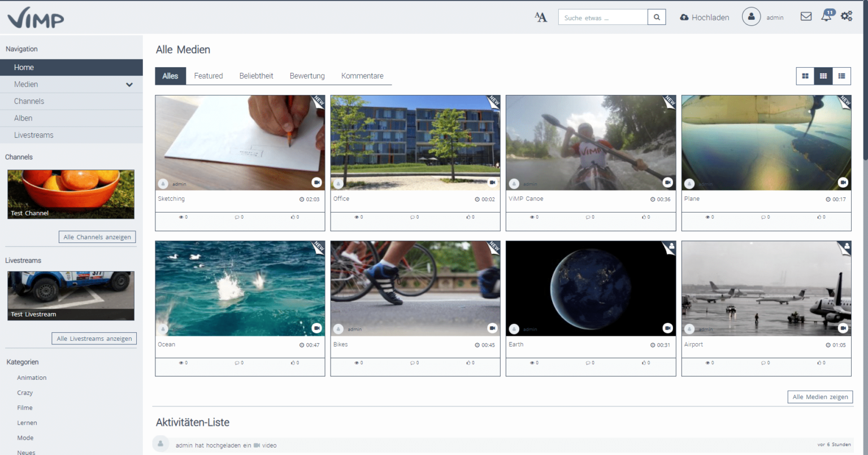Show all channels via Alle Channels anzeigen
This screenshot has height=455, width=868.
[97, 237]
